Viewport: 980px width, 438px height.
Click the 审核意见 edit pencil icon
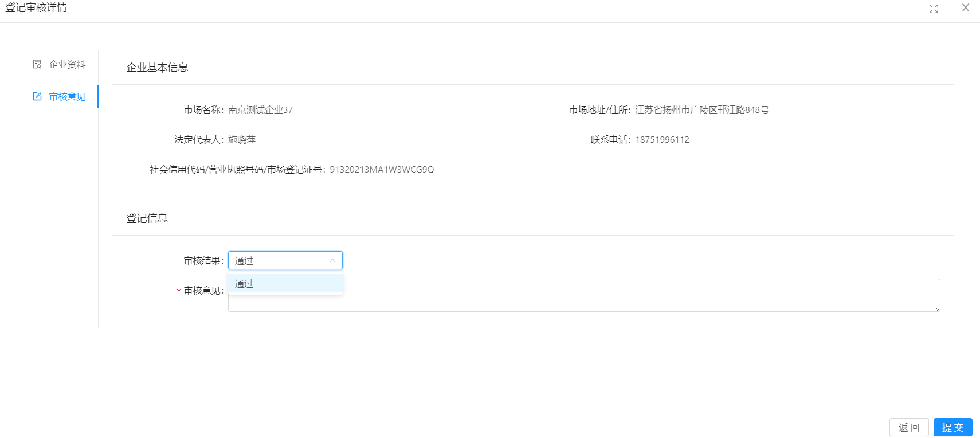point(37,96)
